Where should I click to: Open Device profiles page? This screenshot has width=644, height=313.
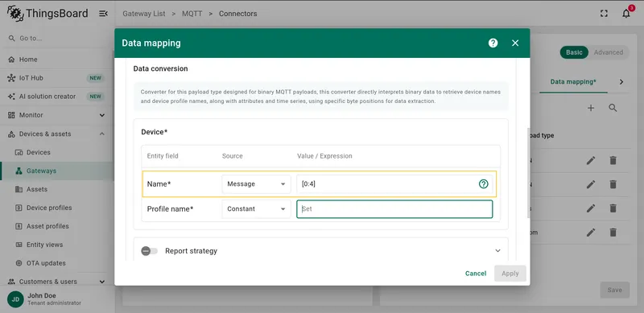pyautogui.click(x=56, y=208)
